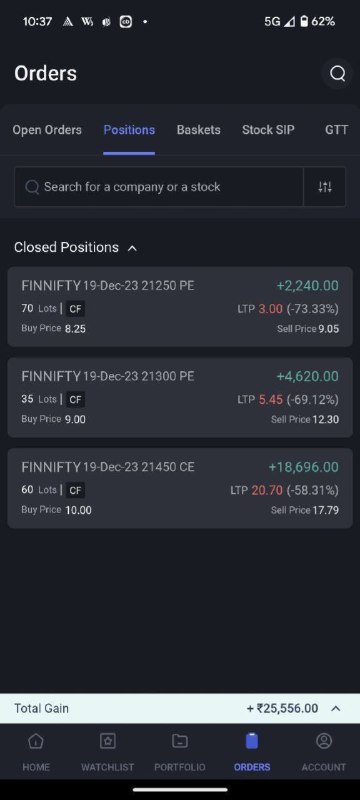
Task: Switch to the Baskets tab
Action: [198, 130]
